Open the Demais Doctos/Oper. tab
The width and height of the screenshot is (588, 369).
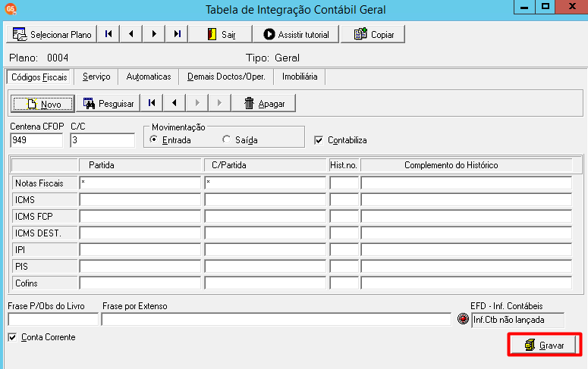coord(226,77)
